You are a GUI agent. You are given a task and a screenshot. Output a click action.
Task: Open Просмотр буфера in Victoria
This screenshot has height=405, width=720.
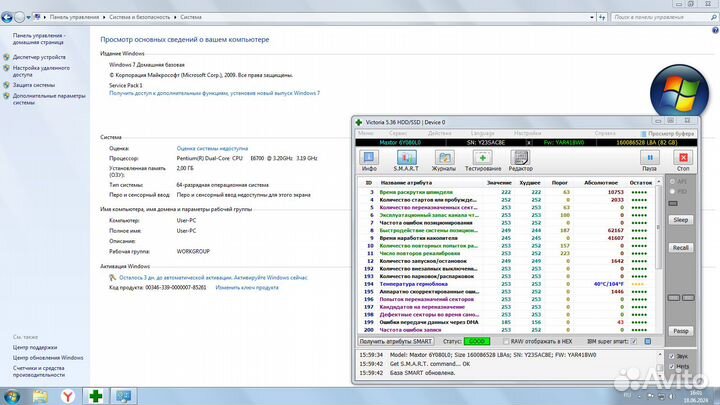click(667, 134)
